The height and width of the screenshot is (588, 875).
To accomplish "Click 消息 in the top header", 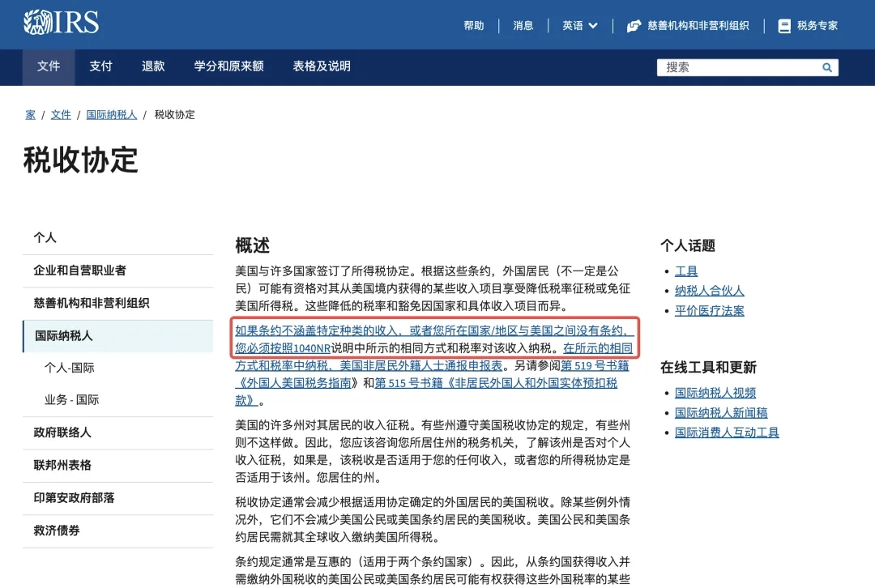I will coord(523,25).
